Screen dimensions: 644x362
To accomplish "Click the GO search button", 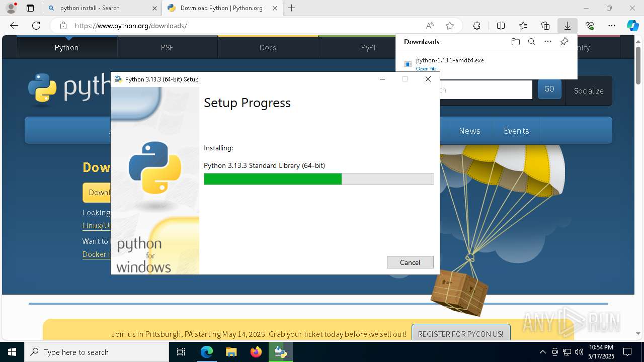I will pos(549,89).
